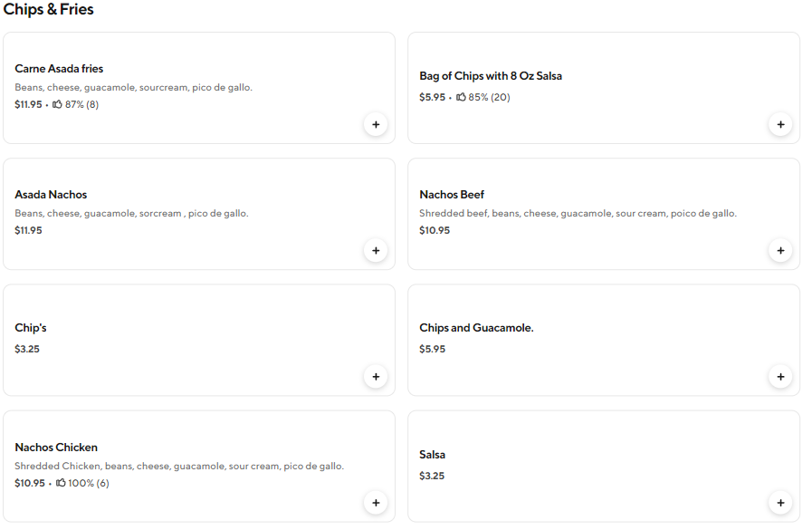This screenshot has width=812, height=530.
Task: View Chips and Guacamole item
Action: [x=476, y=328]
